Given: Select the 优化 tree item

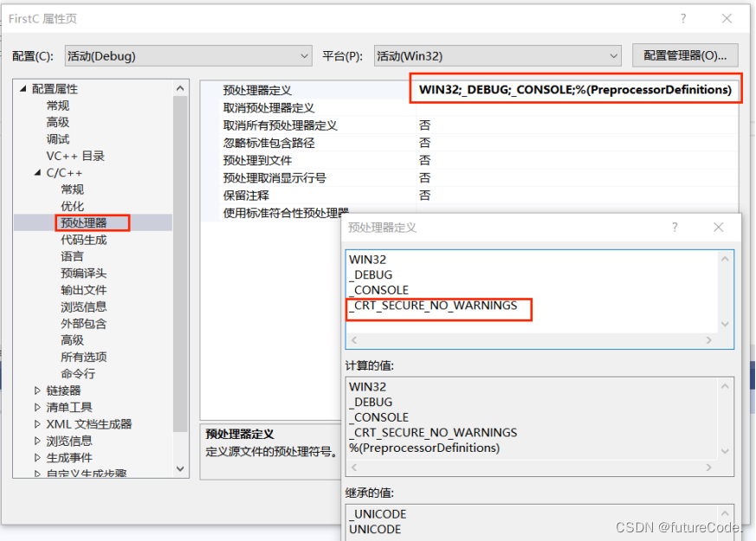Looking at the screenshot, I should [x=73, y=205].
